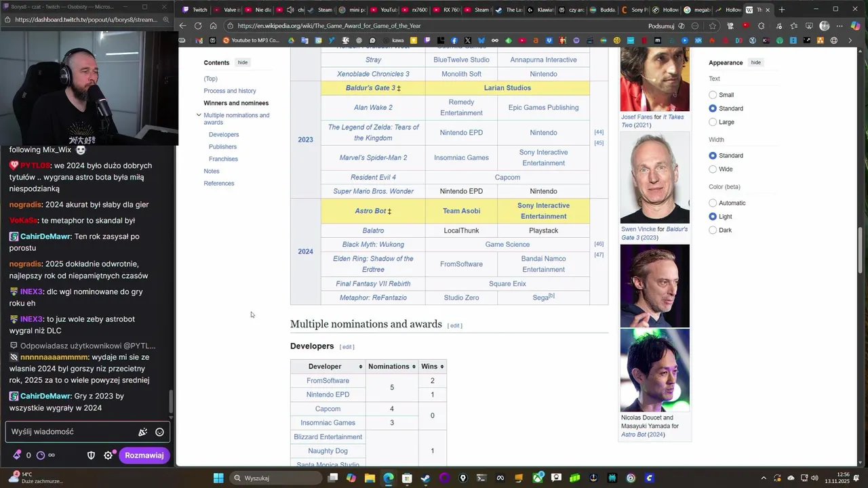Switch to the Twitch browser tab
Image resolution: width=868 pixels, height=488 pixels.
pyautogui.click(x=195, y=9)
